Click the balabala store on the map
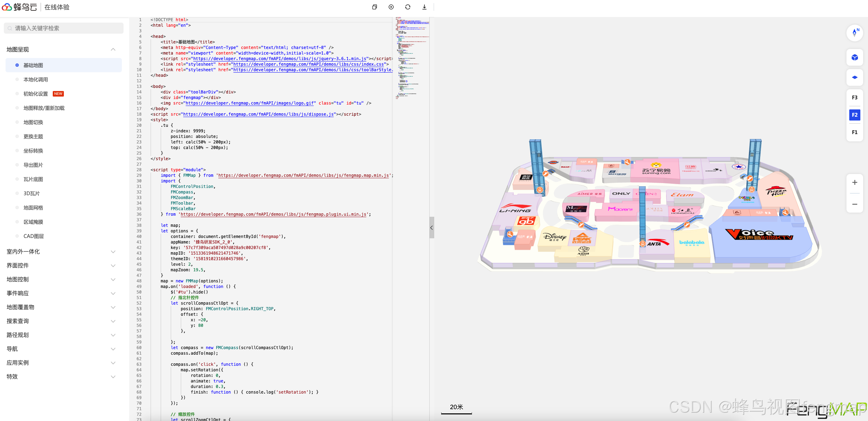Screen dimensions: 868x421 pyautogui.click(x=691, y=242)
